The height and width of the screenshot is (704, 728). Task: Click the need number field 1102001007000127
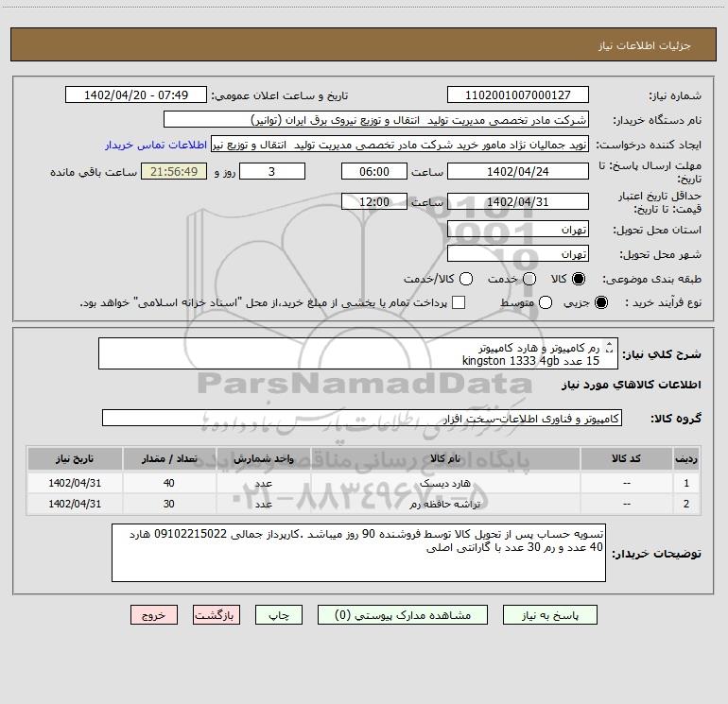518,95
